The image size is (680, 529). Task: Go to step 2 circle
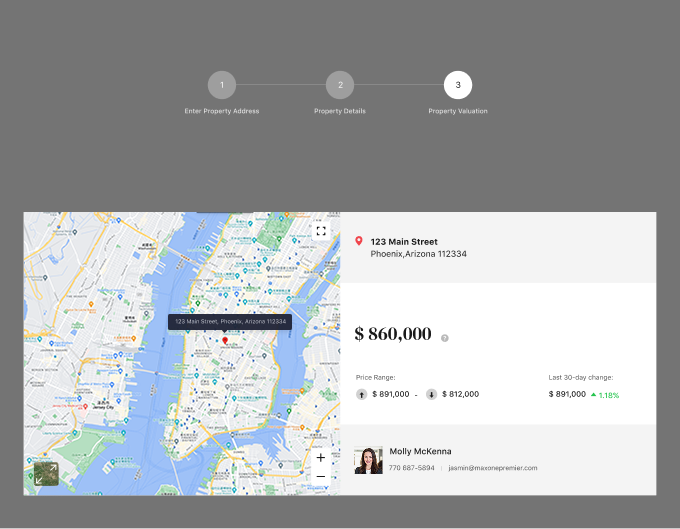coord(340,86)
